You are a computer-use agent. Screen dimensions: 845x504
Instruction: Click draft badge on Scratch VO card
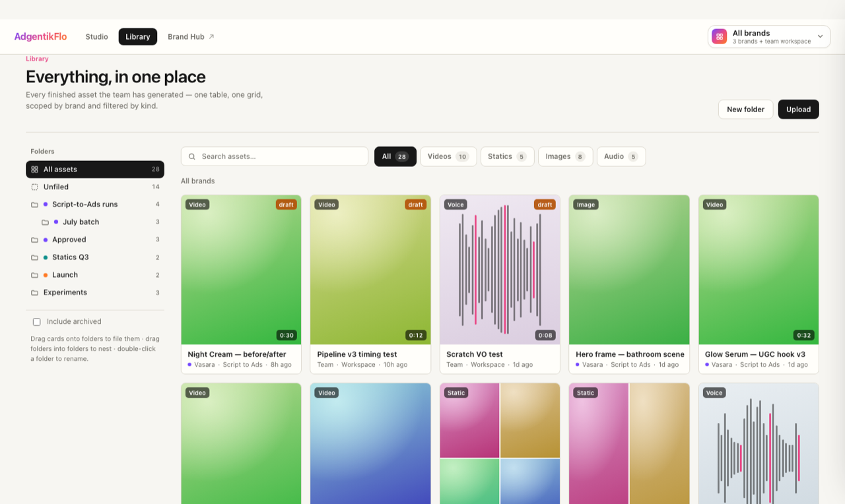click(545, 205)
